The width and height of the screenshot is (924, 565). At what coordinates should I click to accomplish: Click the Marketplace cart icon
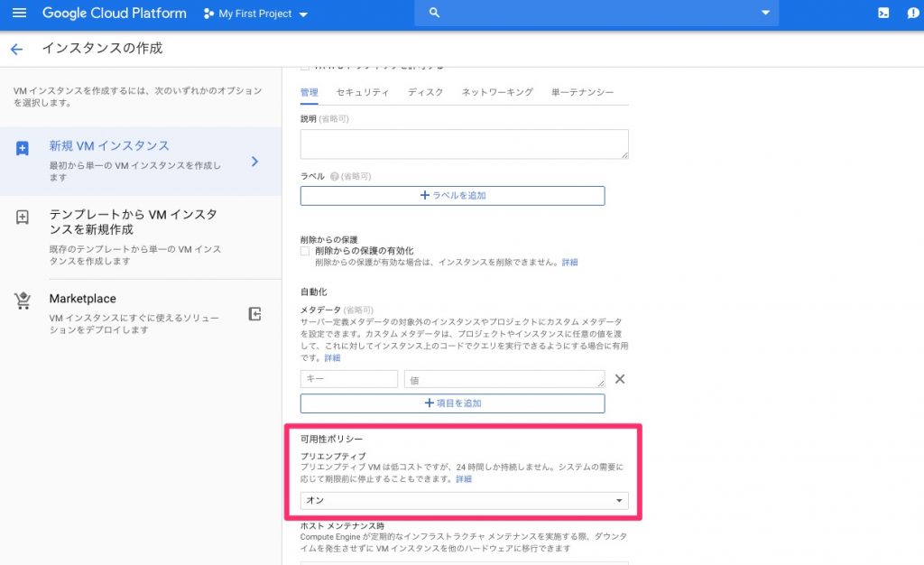coord(23,301)
